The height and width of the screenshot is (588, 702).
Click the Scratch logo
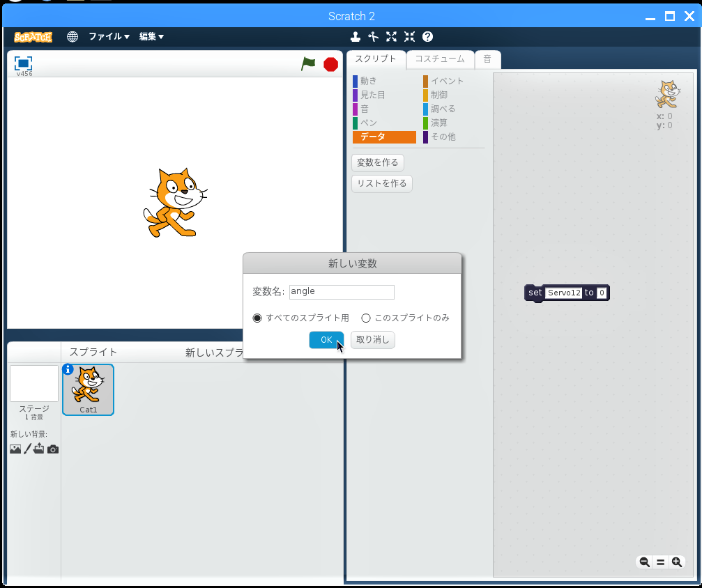(x=33, y=37)
